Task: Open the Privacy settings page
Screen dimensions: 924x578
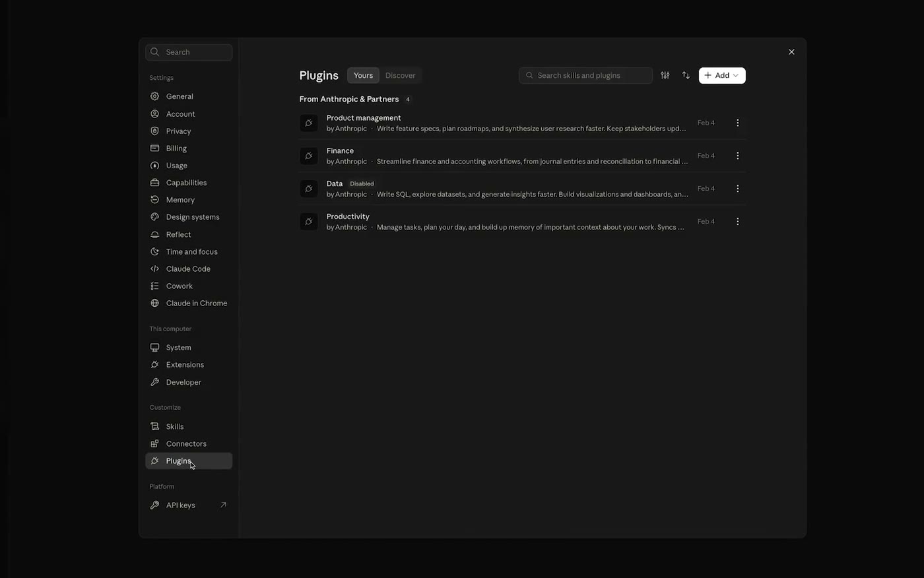Action: tap(189, 131)
